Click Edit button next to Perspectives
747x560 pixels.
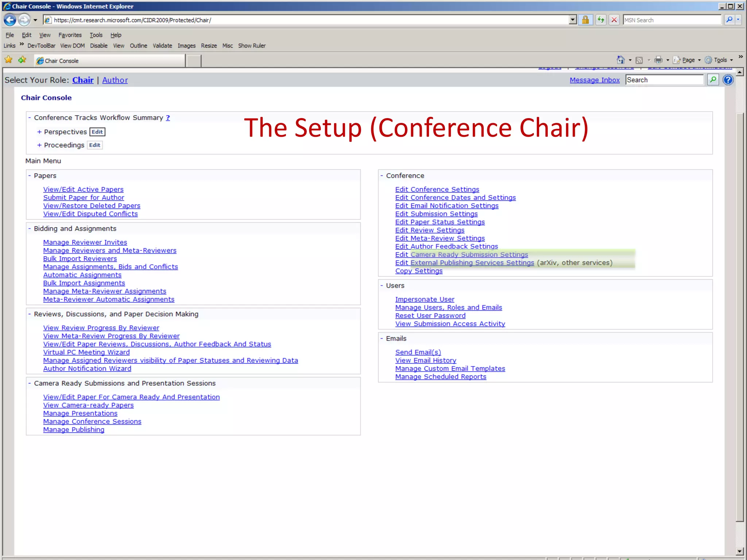(97, 132)
